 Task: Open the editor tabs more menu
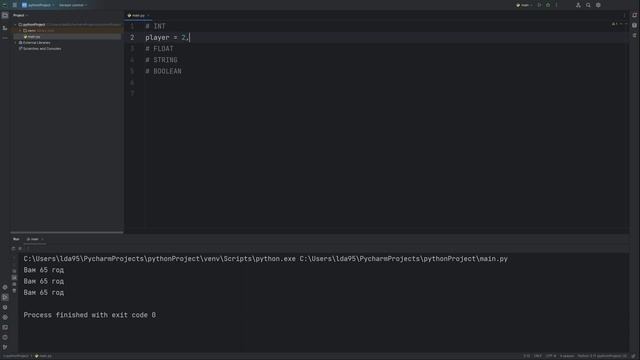pos(624,16)
